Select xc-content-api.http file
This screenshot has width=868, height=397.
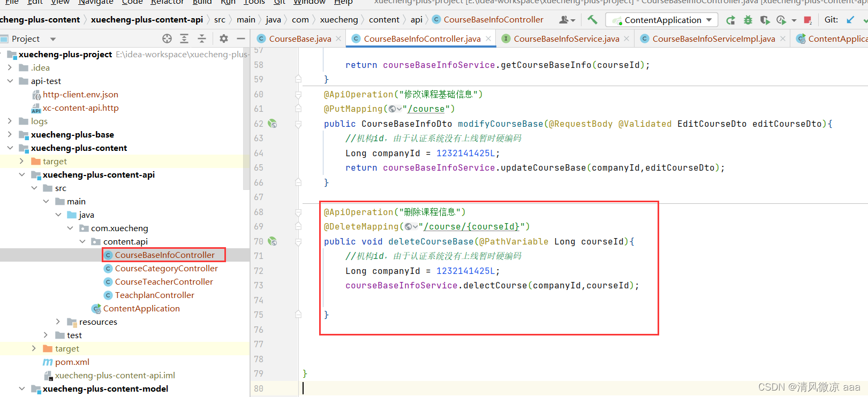tap(80, 108)
